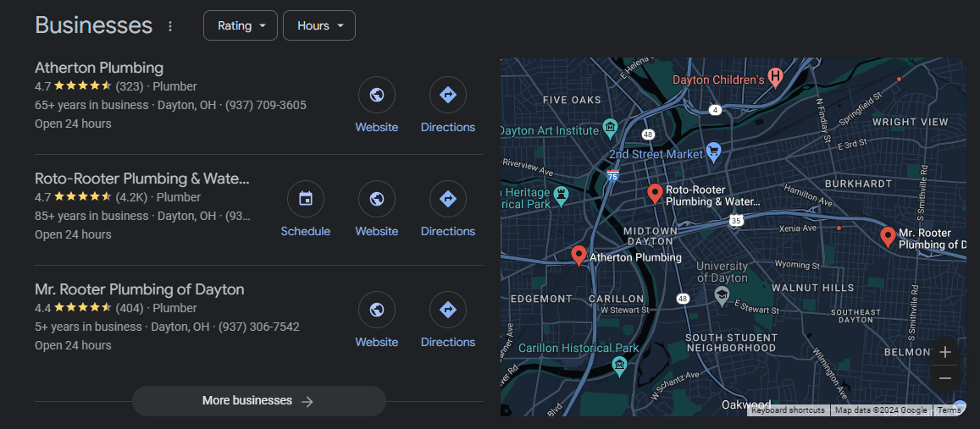The image size is (980, 429).
Task: Open Atherton Plumbing website globe icon
Action: pos(376,95)
